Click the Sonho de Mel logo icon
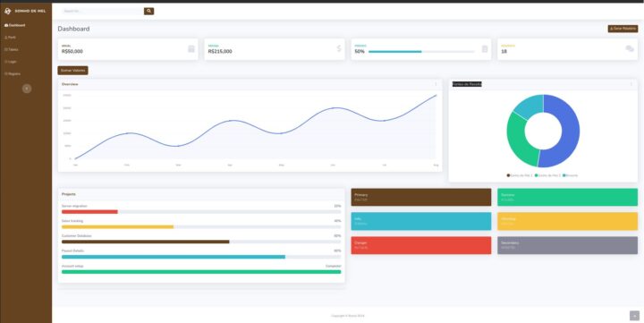Image resolution: width=644 pixels, height=323 pixels. [7, 11]
